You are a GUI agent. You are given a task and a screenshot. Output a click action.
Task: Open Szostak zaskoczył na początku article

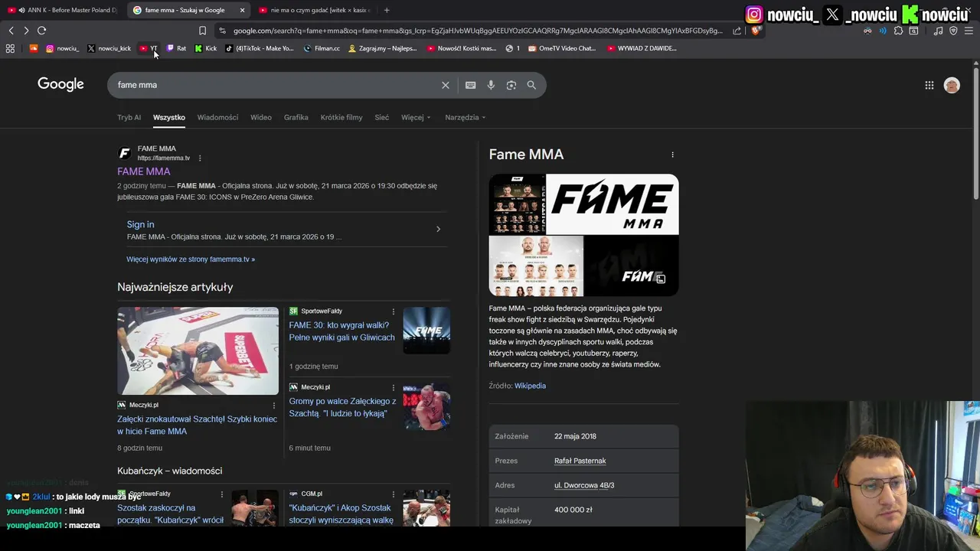tap(170, 514)
